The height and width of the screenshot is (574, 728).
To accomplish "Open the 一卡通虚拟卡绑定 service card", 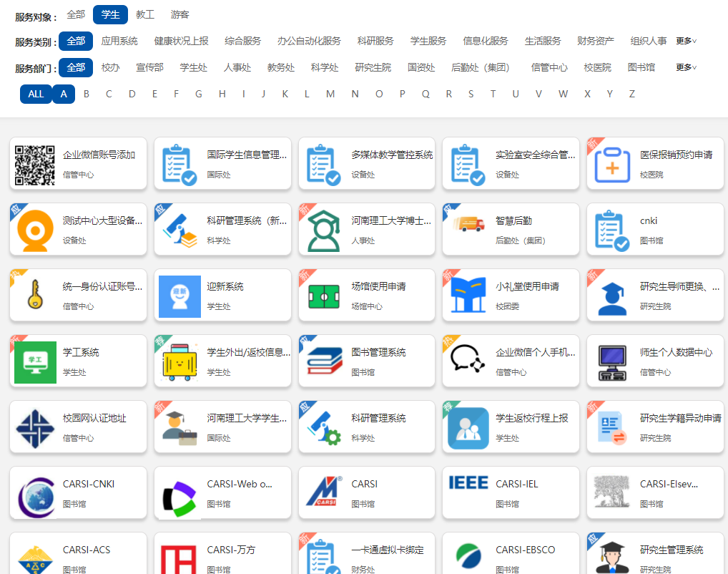I will click(x=367, y=553).
